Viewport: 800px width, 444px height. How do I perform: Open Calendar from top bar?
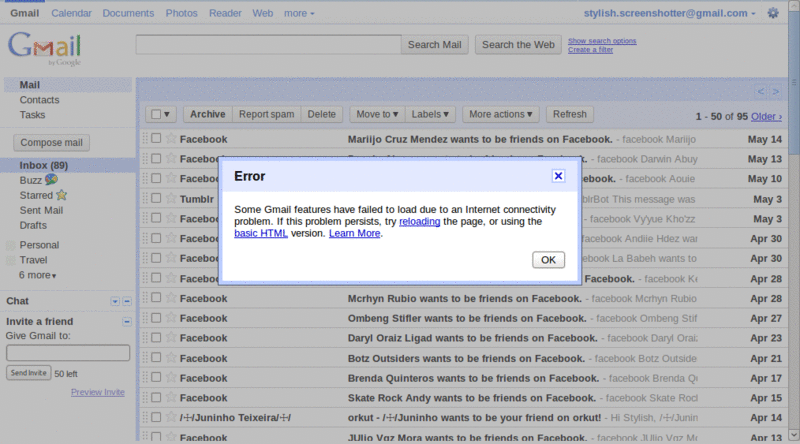point(71,13)
